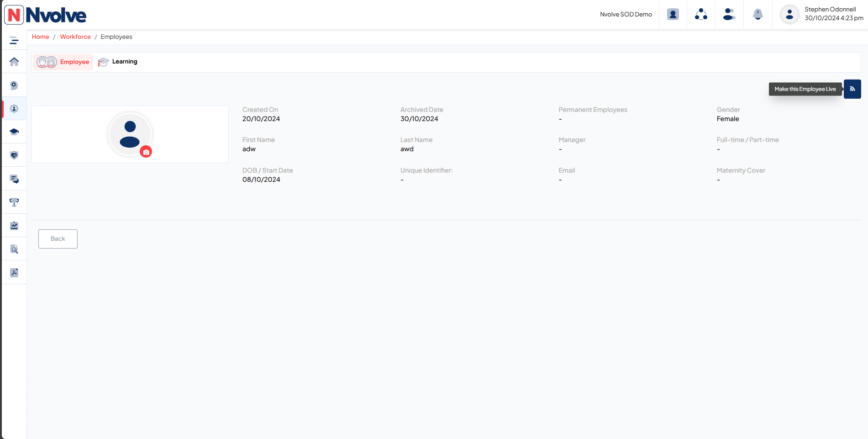Screen dimensions: 868x439
Task: Toggle the sidebar hamburger menu
Action: tap(14, 41)
